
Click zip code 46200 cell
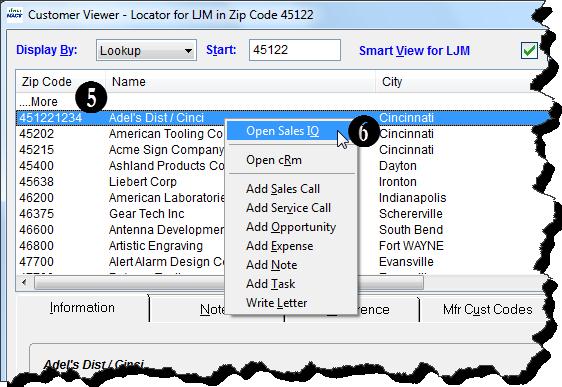(x=37, y=197)
